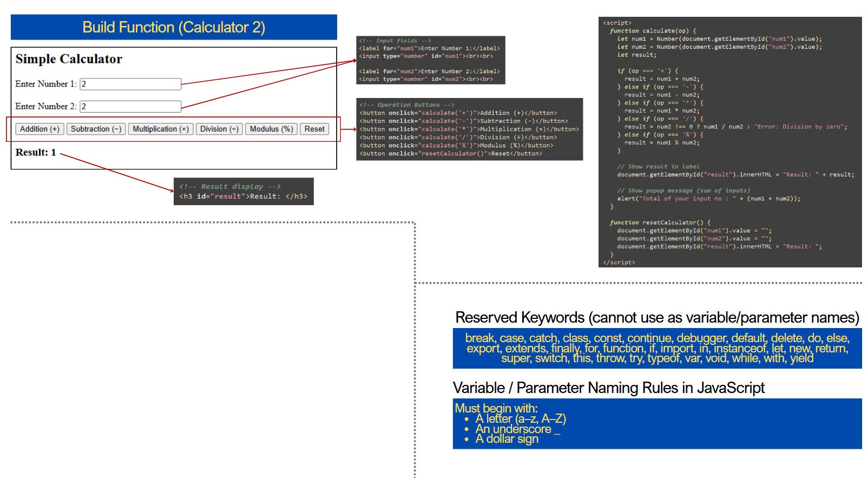Select the Reserved Keywords heading
The width and height of the screenshot is (868, 478).
point(657,318)
